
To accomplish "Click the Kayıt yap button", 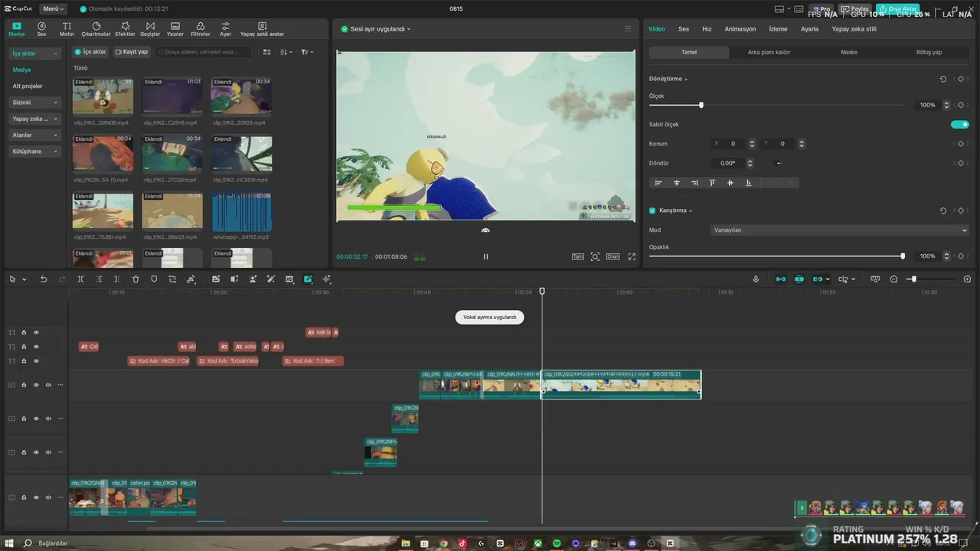I will 132,52.
